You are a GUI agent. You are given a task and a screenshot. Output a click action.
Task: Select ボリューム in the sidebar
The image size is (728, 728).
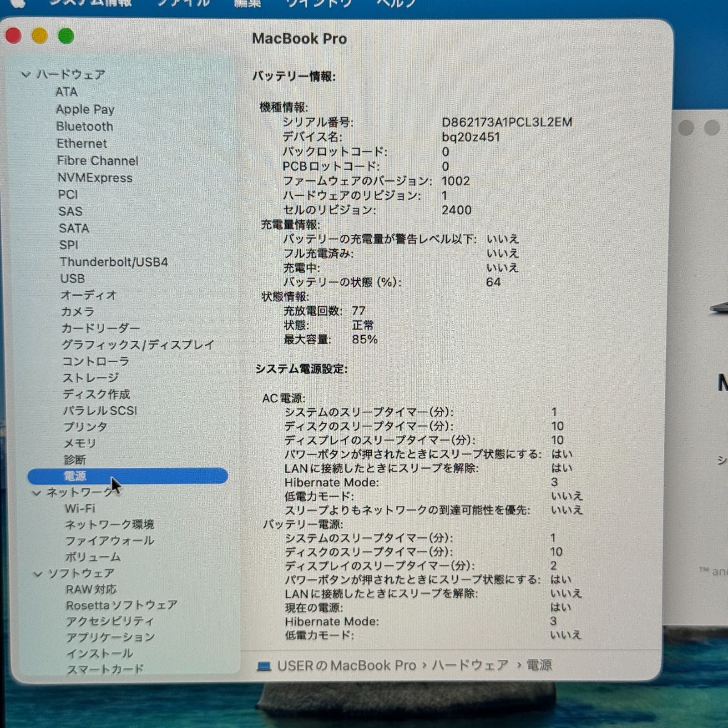93,557
